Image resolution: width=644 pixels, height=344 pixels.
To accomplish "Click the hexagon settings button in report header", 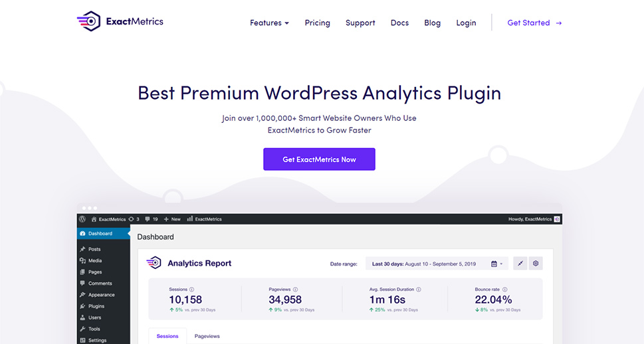I will (x=536, y=264).
